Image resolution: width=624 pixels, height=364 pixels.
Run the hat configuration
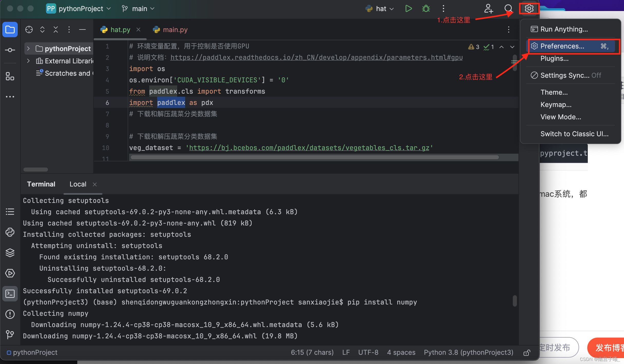coord(409,8)
